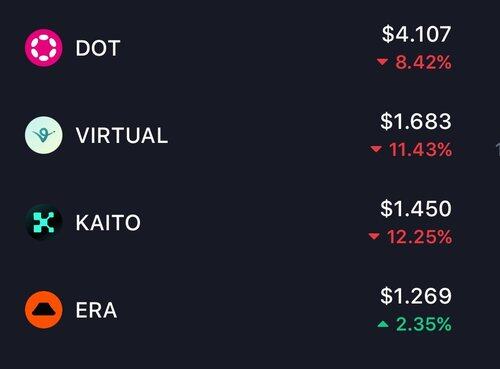Click the green up arrow beside 2.35%

pyautogui.click(x=383, y=324)
